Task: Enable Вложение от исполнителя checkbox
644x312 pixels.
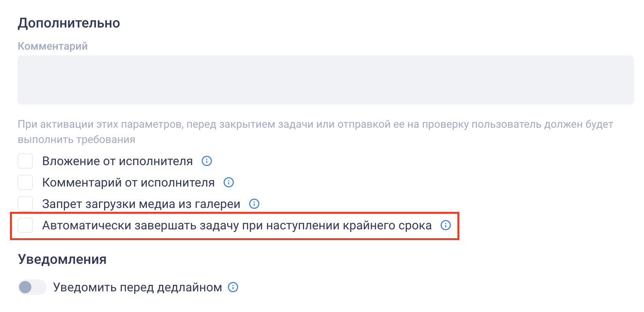Action: tap(25, 161)
